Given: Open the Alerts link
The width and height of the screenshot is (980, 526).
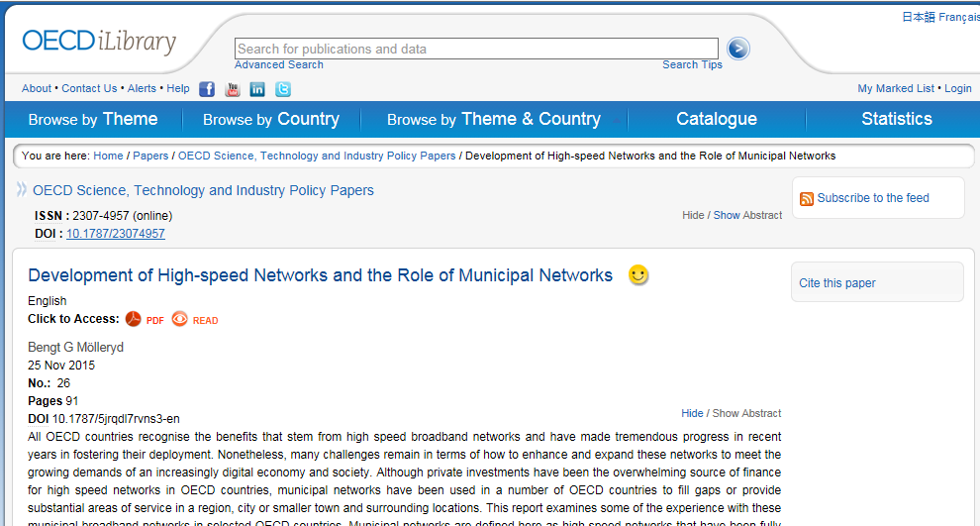Looking at the screenshot, I should coord(142,89).
